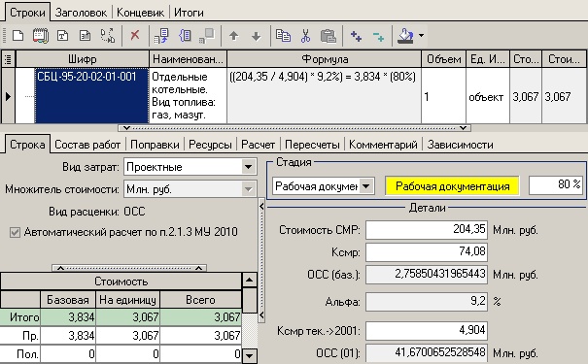Move row down with the down arrow
The height and width of the screenshot is (364, 588).
click(257, 36)
